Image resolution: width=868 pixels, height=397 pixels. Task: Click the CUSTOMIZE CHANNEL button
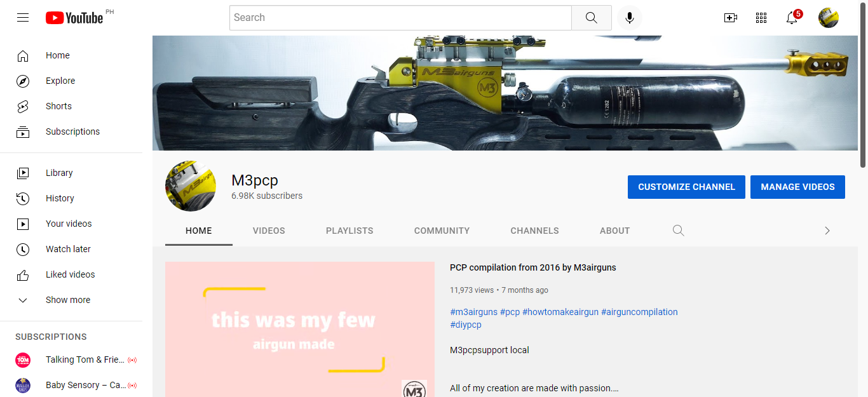686,187
